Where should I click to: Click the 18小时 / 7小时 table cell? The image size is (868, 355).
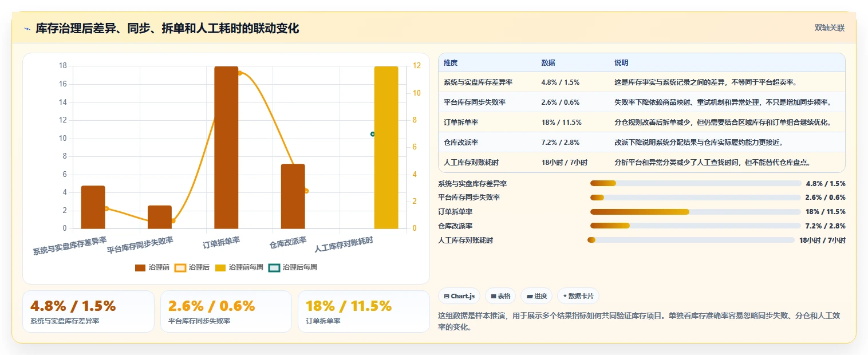pos(565,163)
